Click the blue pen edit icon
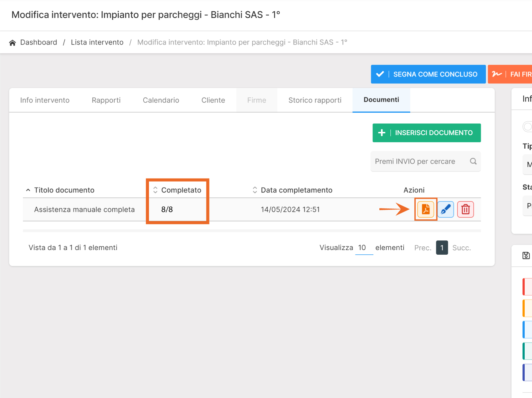532x398 pixels. (x=446, y=209)
